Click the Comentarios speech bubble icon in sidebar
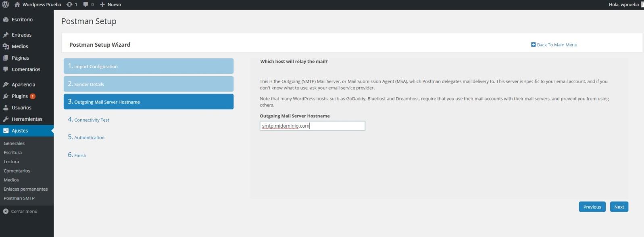The height and width of the screenshot is (237, 644). point(6,69)
